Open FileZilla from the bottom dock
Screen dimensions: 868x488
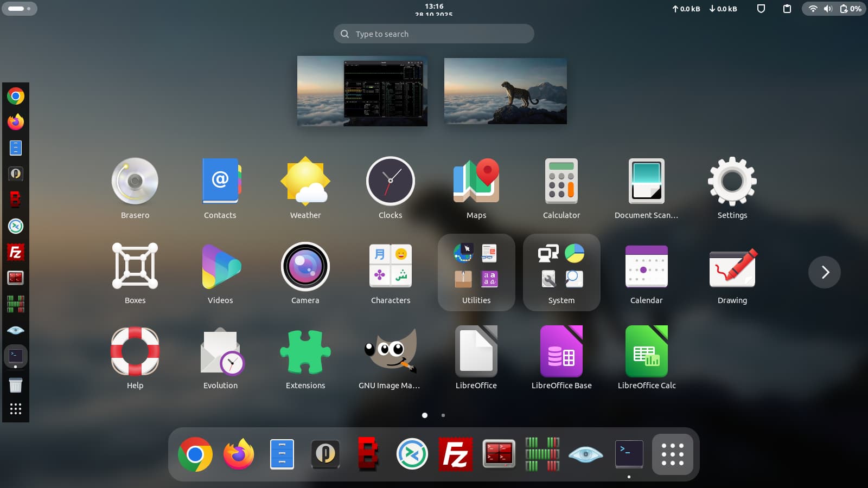pos(455,454)
